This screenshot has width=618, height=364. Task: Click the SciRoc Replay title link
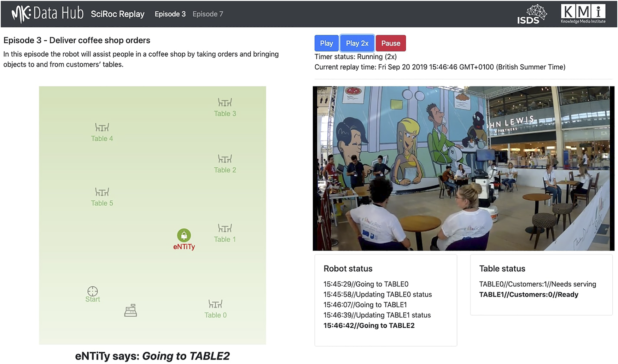coord(117,14)
